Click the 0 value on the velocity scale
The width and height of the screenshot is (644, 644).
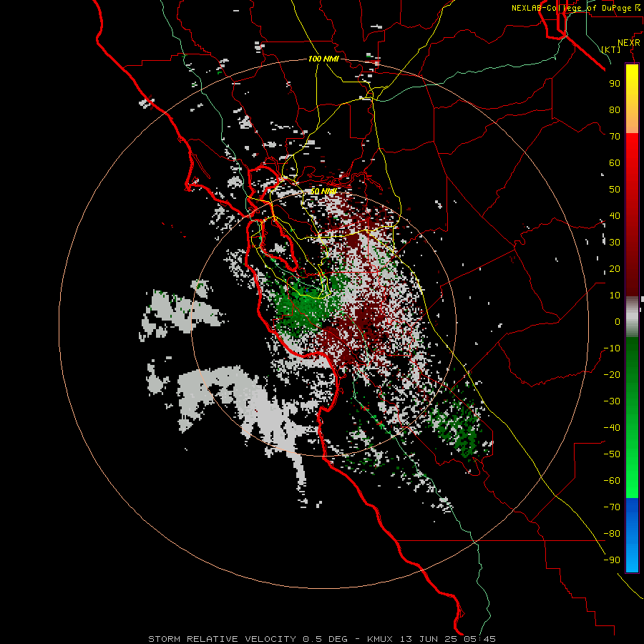point(618,321)
